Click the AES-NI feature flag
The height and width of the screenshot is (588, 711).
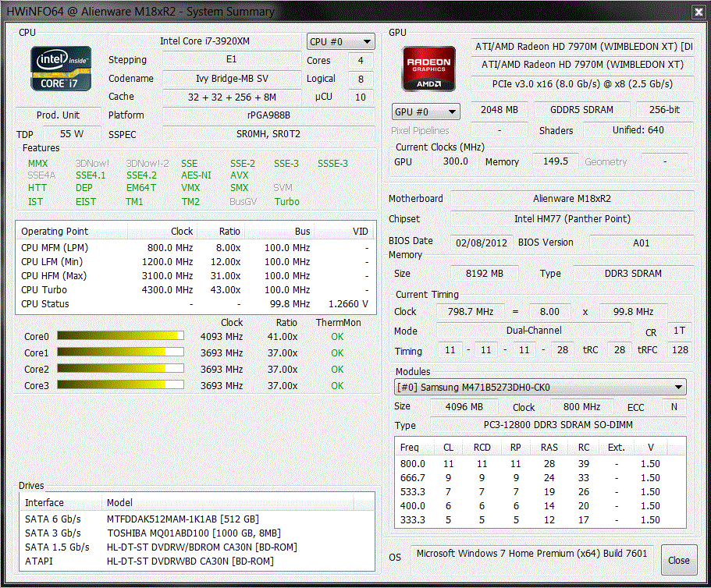click(x=197, y=175)
